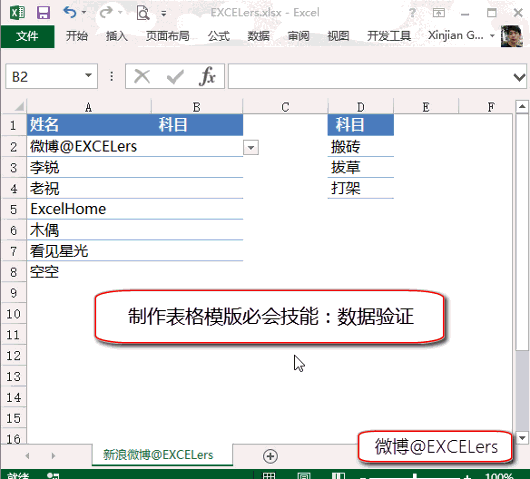Undo the last action

click(70, 12)
